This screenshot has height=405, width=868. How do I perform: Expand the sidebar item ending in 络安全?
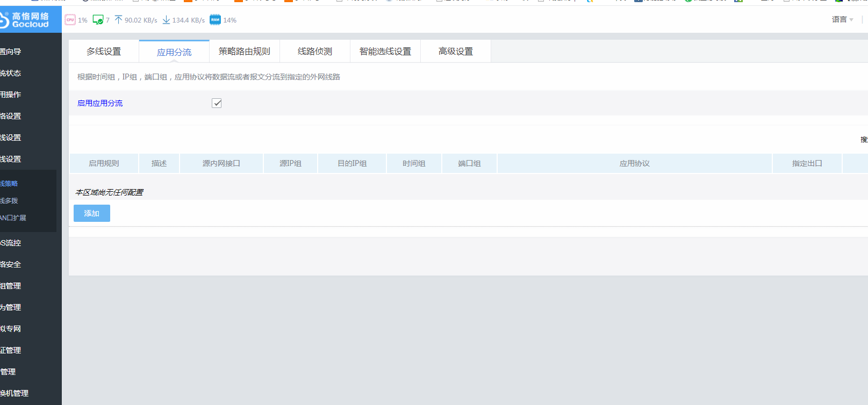11,264
